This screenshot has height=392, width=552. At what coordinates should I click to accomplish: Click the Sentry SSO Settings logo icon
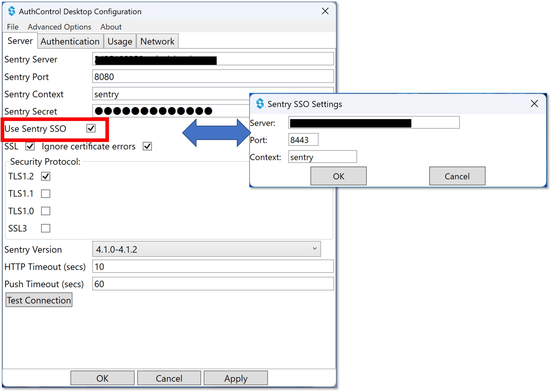pos(260,104)
